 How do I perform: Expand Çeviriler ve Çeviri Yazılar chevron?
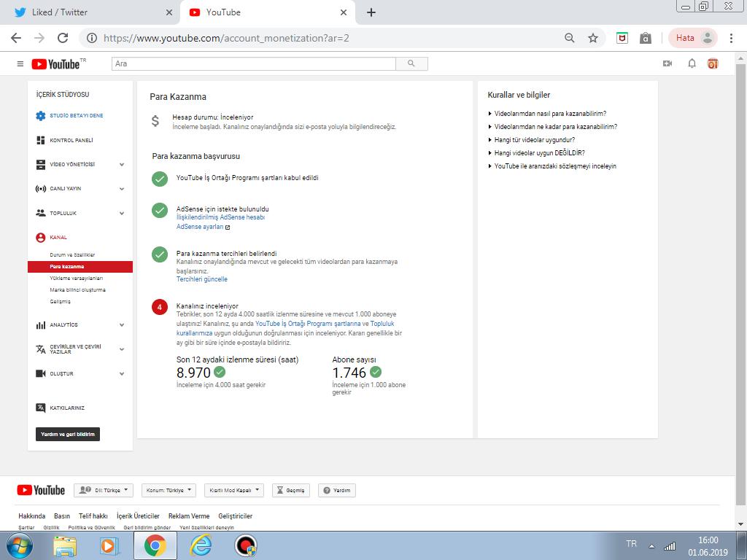pos(122,349)
